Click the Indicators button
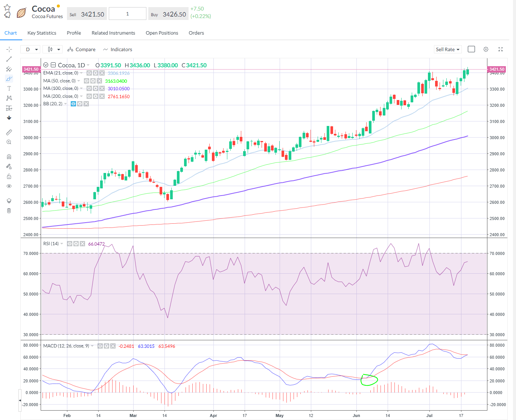The image size is (516, 420). [117, 49]
